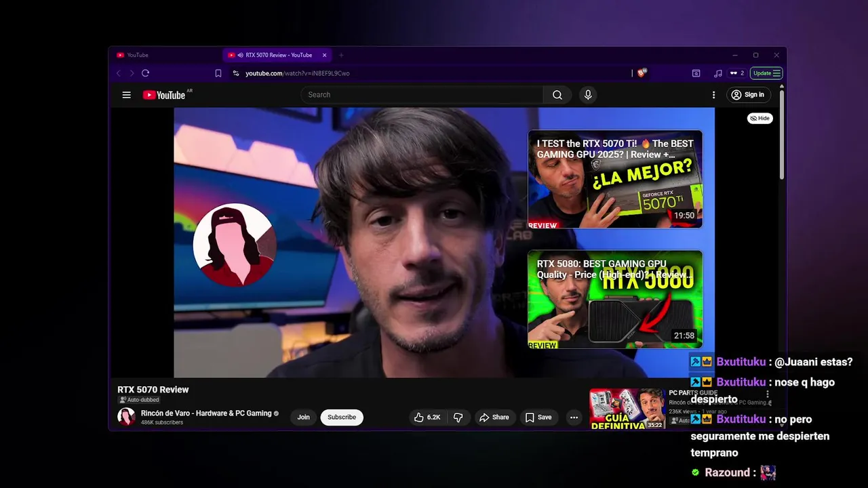The image size is (868, 488).
Task: Open Rincón de Varo channel name link
Action: (206, 413)
